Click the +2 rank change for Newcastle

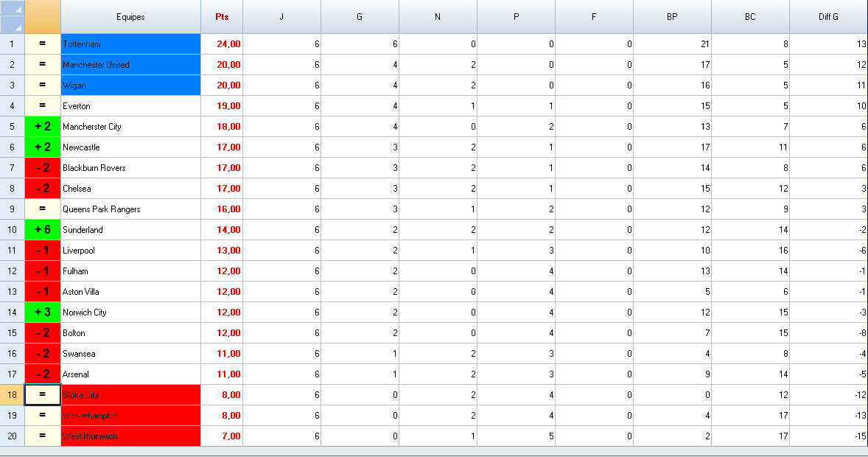[x=43, y=147]
